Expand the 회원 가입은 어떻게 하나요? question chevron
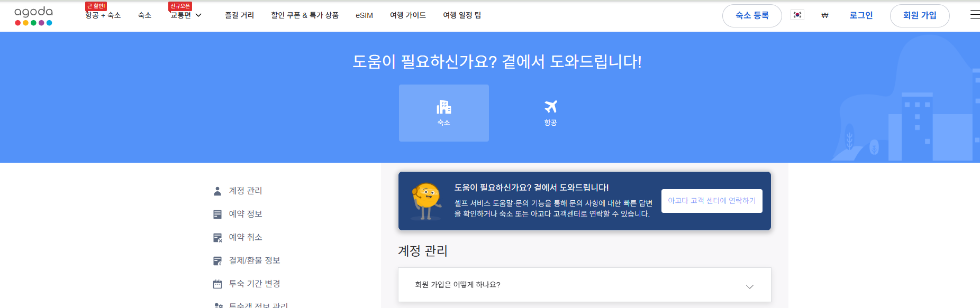The image size is (980, 308). click(x=750, y=286)
